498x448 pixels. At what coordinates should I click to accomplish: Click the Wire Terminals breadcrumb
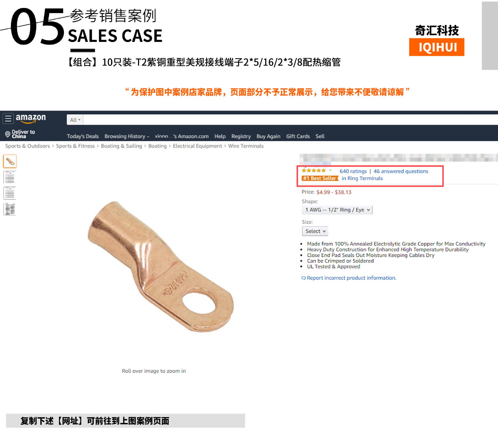point(246,146)
